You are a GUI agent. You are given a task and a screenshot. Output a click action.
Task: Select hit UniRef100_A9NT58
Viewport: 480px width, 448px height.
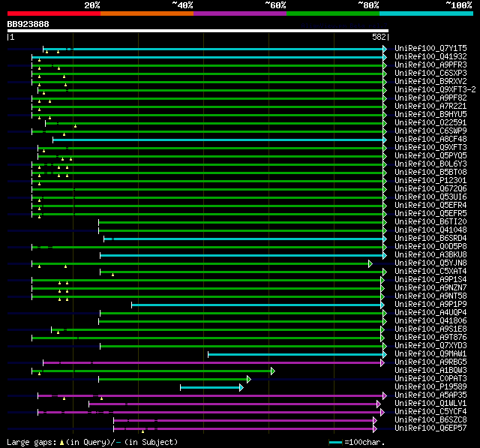click(x=430, y=296)
